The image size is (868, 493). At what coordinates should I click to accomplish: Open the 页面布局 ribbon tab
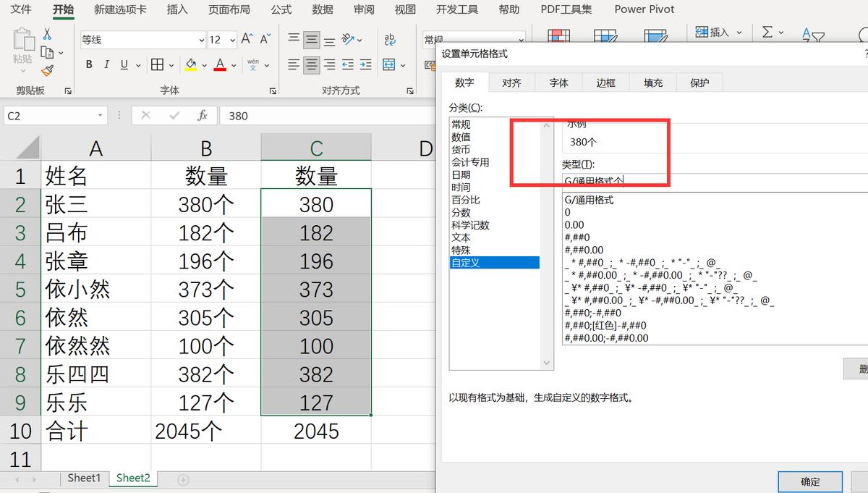229,9
